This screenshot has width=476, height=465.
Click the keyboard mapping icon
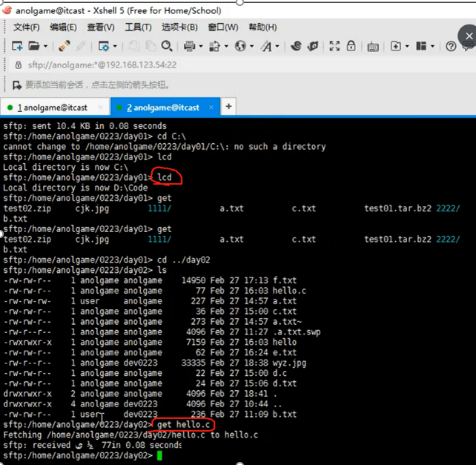(373, 47)
